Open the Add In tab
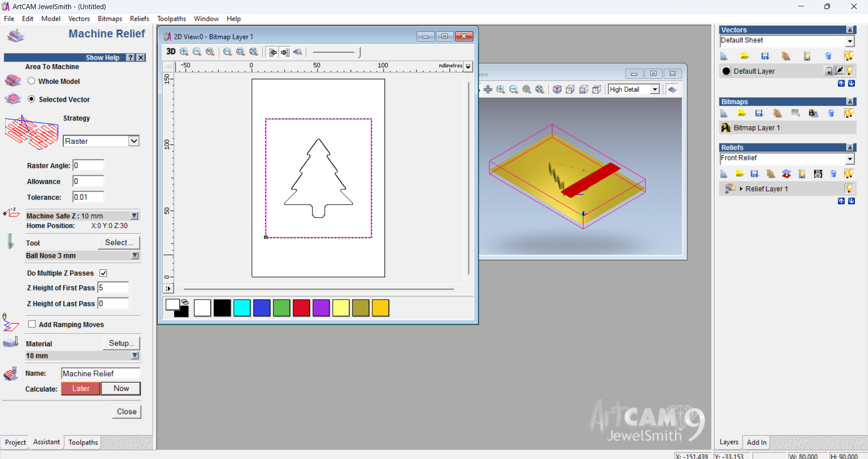The width and height of the screenshot is (868, 459). click(x=757, y=442)
